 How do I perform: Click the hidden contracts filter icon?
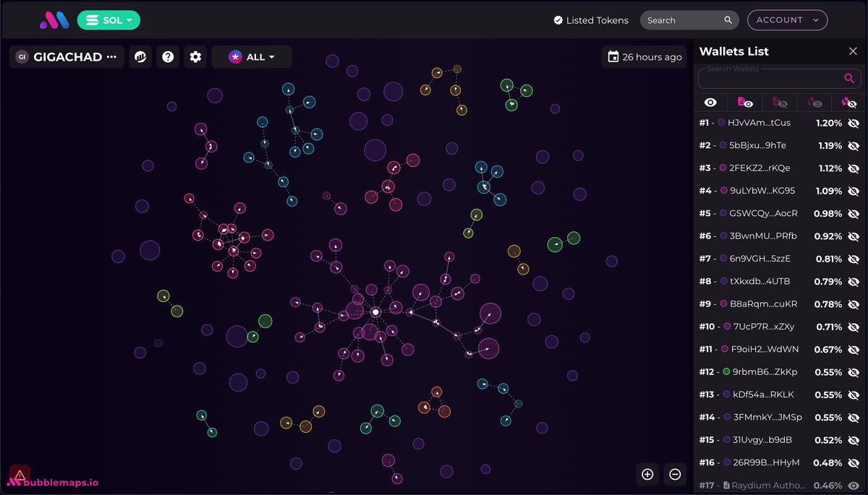pyautogui.click(x=780, y=102)
